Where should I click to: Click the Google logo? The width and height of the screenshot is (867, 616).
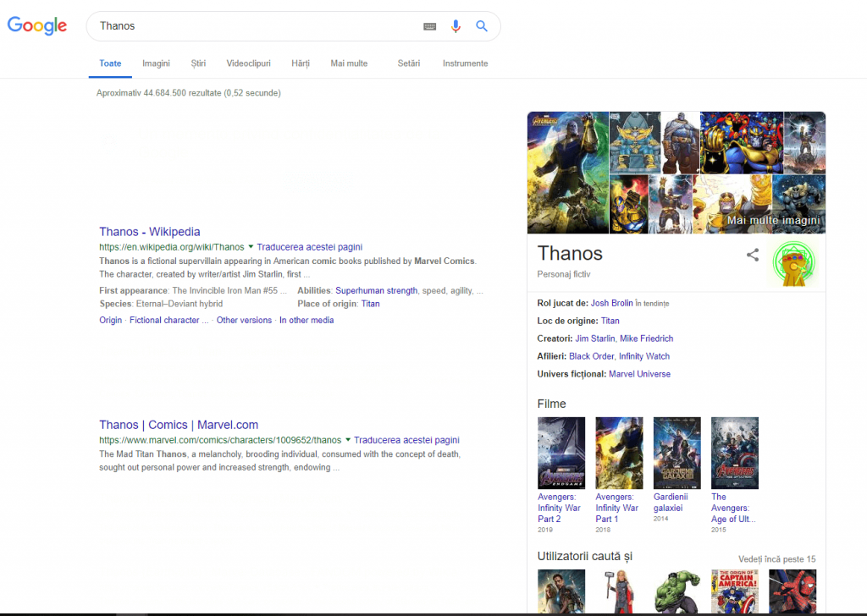point(37,25)
